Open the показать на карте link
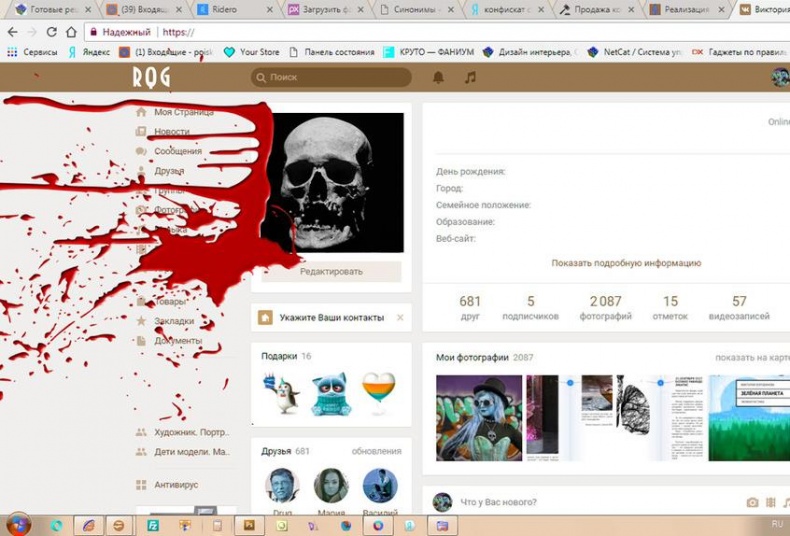 752,357
